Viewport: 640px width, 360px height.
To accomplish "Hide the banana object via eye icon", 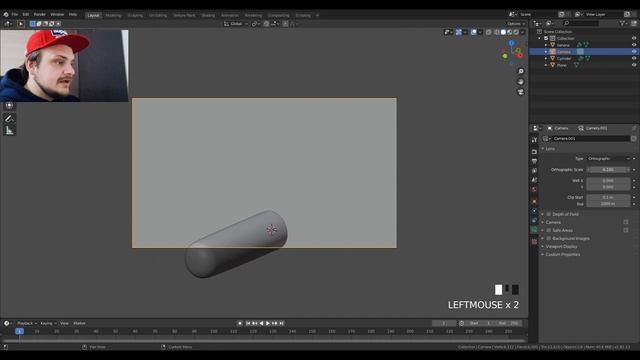I will tap(634, 45).
